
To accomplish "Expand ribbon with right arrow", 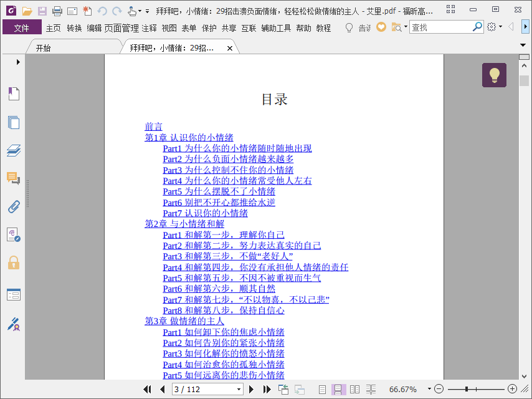I will [525, 26].
